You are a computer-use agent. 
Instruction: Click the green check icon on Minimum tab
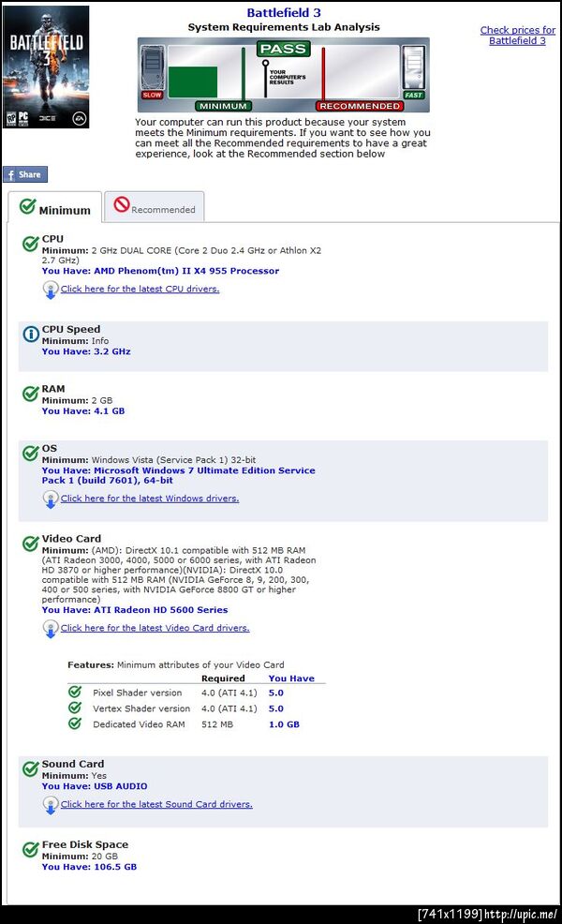click(28, 206)
